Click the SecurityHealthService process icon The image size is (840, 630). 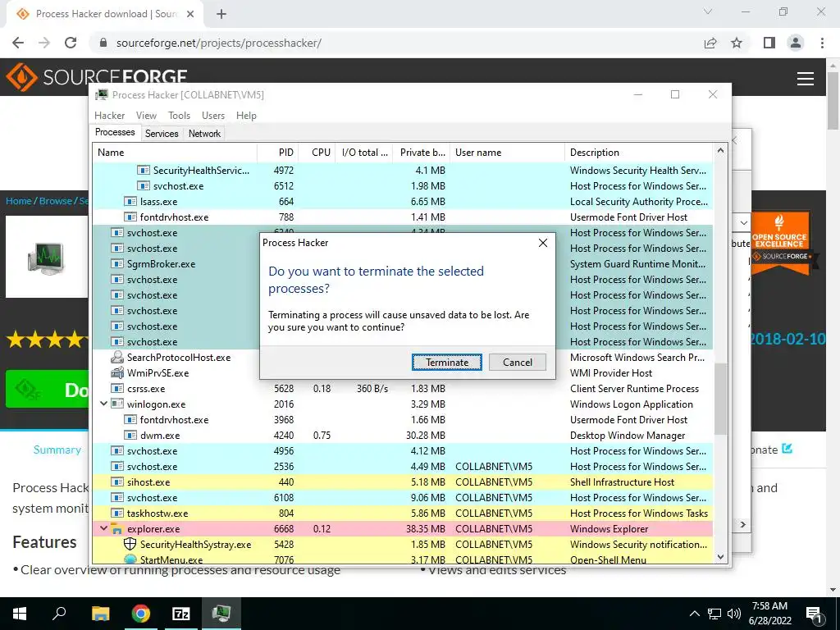(x=143, y=171)
